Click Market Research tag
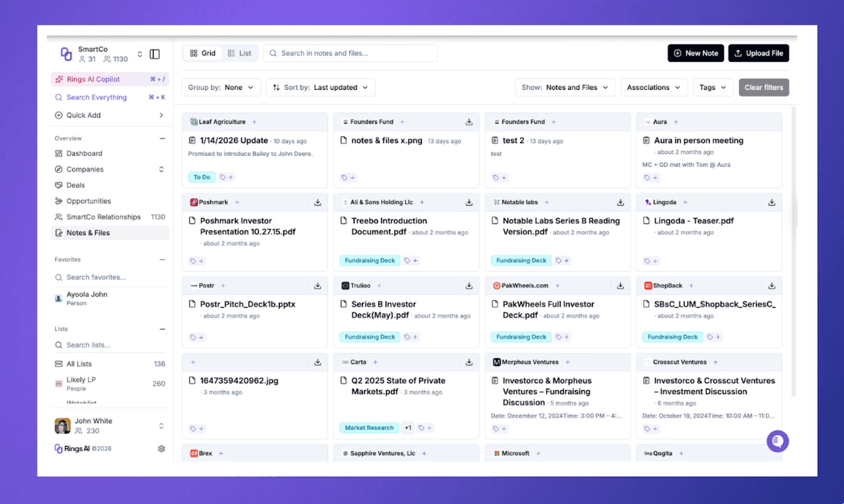Image resolution: width=844 pixels, height=504 pixels. 369,428
